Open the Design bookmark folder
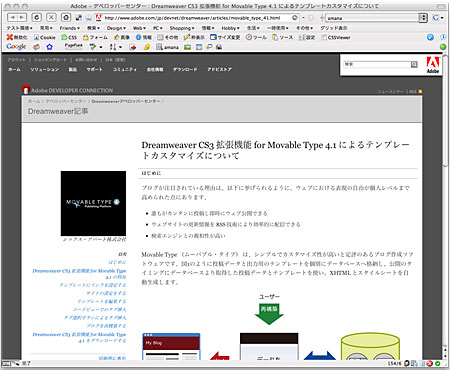 [x=116, y=28]
